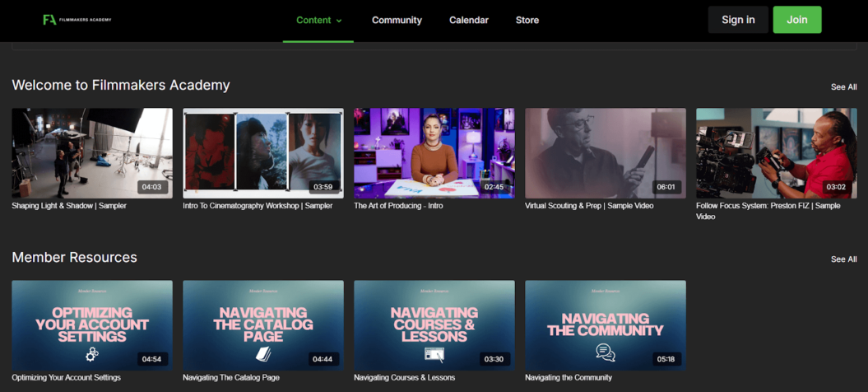
Task: Click title 'Intro To Cinematography Workshop | Sampler'
Action: pyautogui.click(x=258, y=206)
